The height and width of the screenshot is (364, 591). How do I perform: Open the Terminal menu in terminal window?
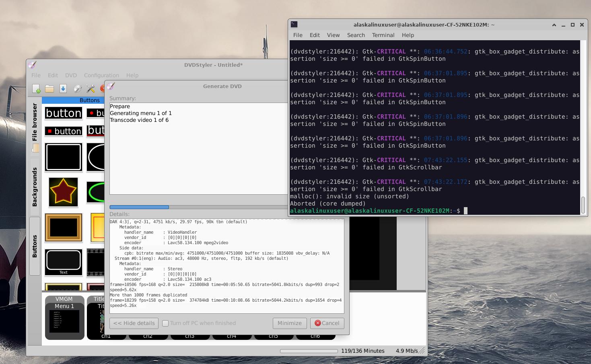coord(383,35)
